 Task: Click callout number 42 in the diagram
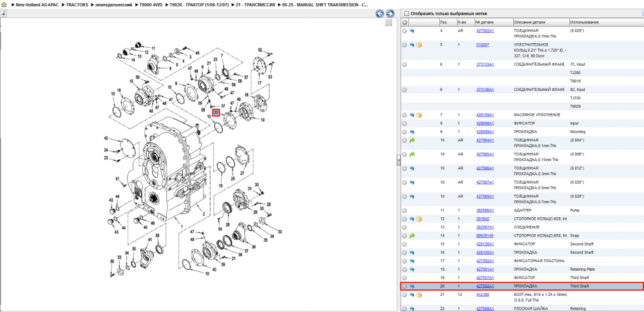[106, 138]
